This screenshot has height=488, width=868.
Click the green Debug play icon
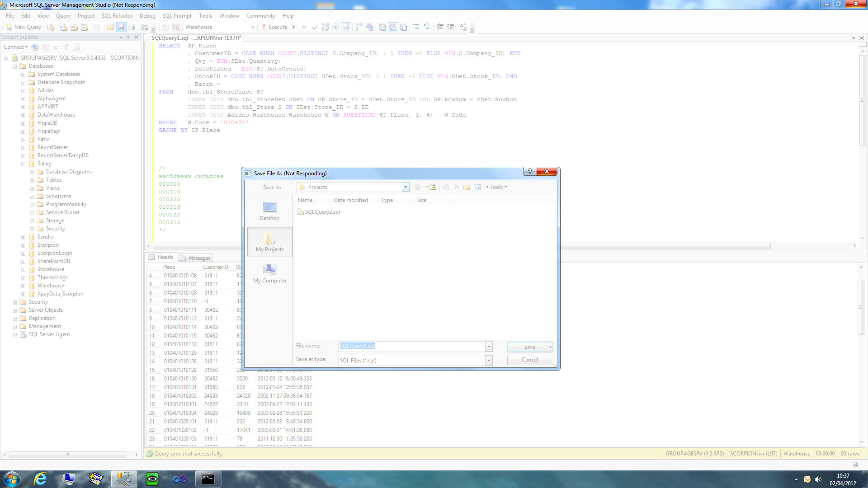(294, 27)
